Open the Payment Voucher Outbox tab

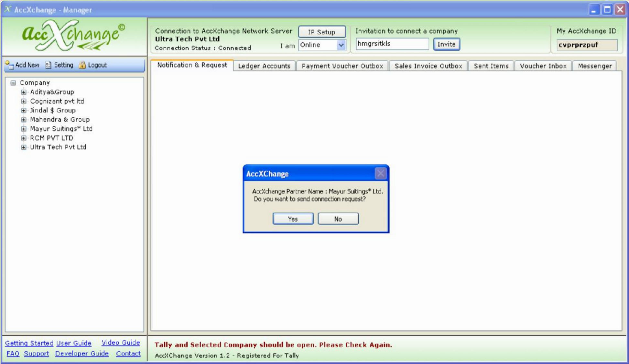pyautogui.click(x=342, y=66)
